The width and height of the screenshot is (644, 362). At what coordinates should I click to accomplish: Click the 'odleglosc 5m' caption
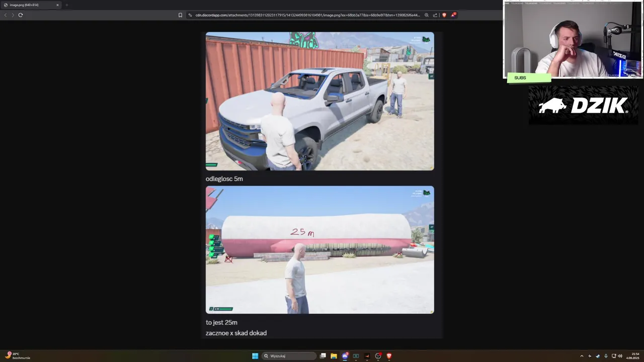click(224, 178)
